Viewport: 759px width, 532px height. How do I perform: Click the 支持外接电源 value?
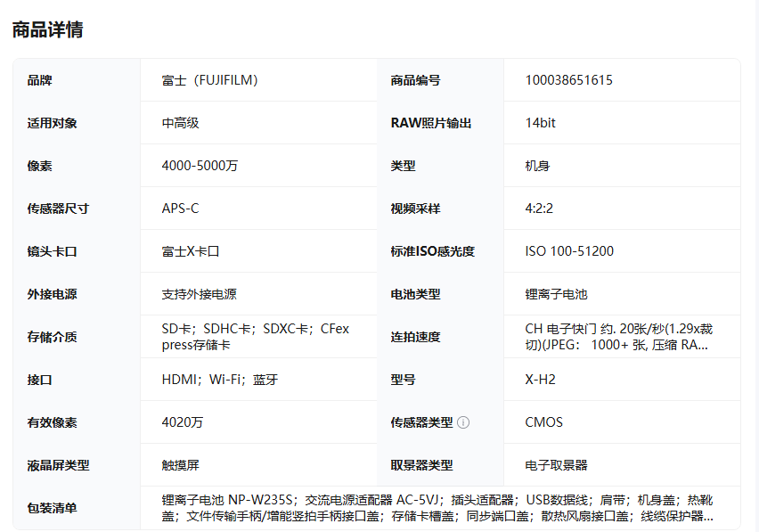point(199,294)
